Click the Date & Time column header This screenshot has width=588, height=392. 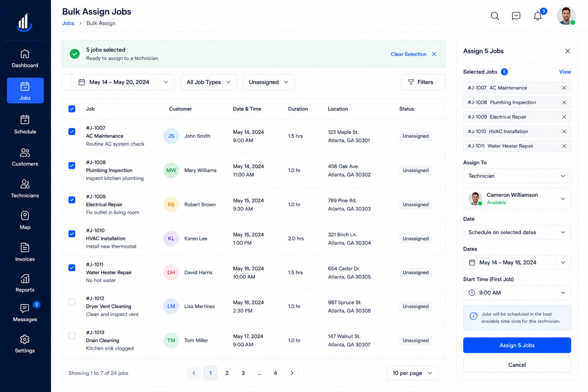pos(247,109)
